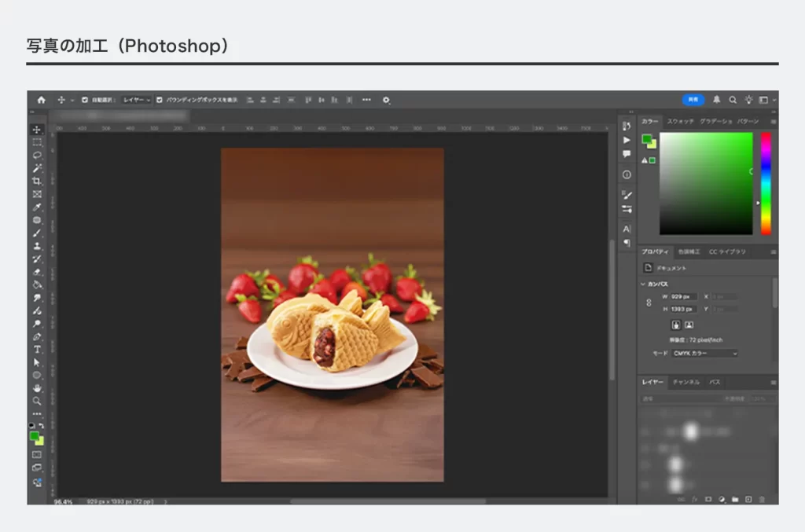Select the Horizontal Type tool

click(x=37, y=349)
